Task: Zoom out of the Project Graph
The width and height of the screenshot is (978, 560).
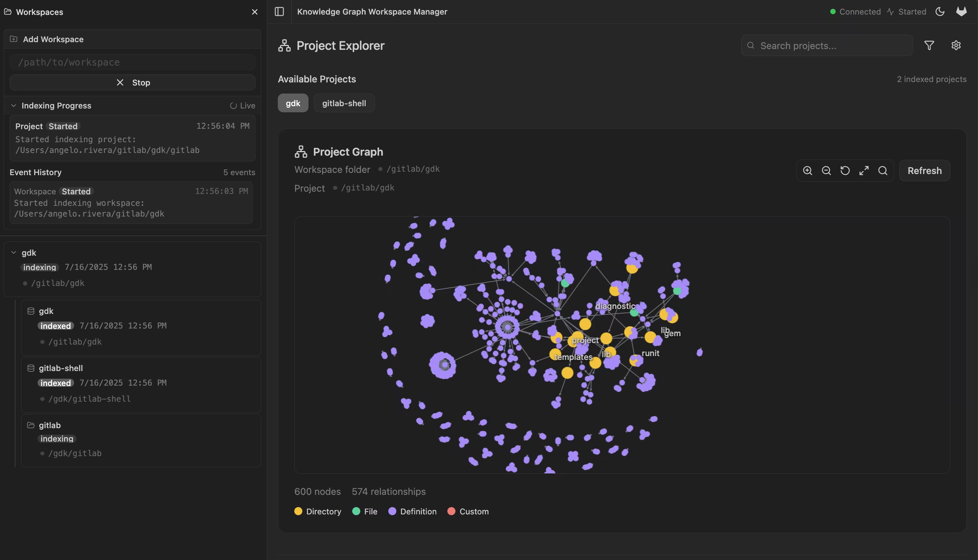Action: [826, 171]
